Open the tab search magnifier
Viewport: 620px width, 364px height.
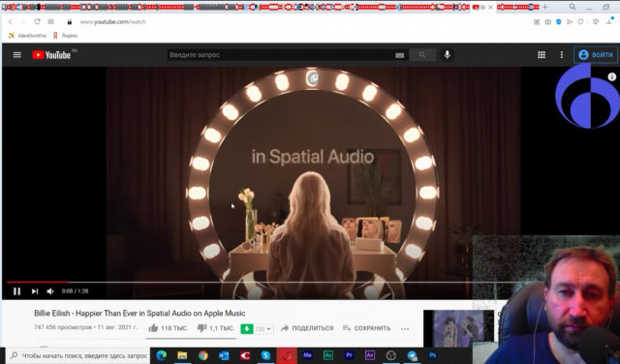573,7
